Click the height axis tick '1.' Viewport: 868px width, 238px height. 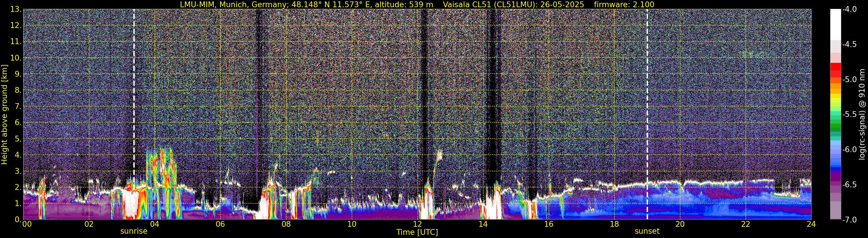pyautogui.click(x=18, y=203)
